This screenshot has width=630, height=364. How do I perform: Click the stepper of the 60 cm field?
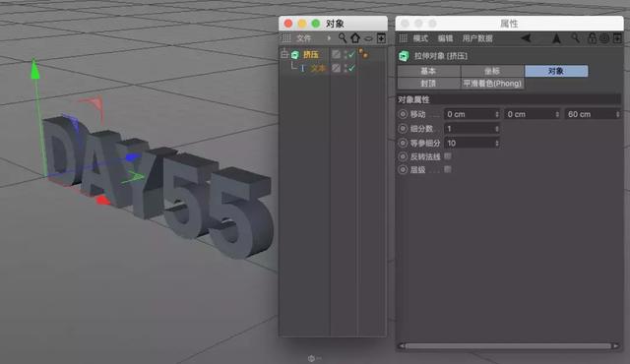click(618, 114)
